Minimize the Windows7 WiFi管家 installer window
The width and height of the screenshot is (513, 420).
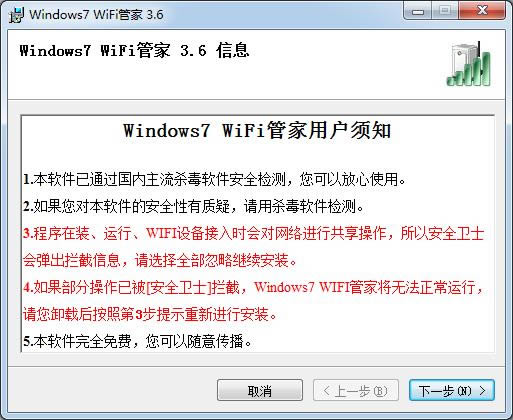click(418, 11)
